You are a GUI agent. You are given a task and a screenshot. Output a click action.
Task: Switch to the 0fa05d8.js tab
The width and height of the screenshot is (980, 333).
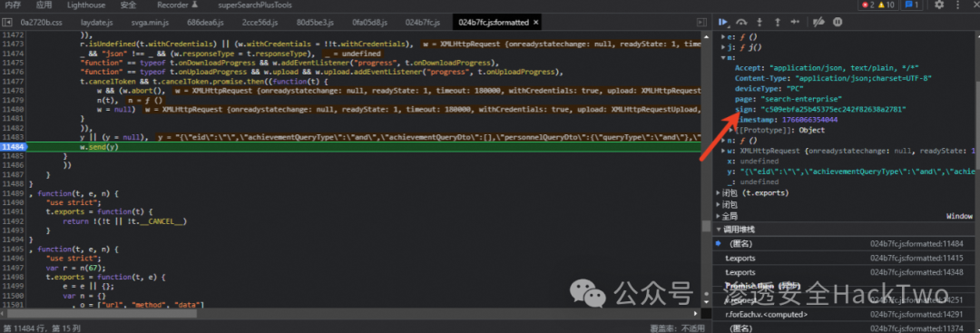370,23
